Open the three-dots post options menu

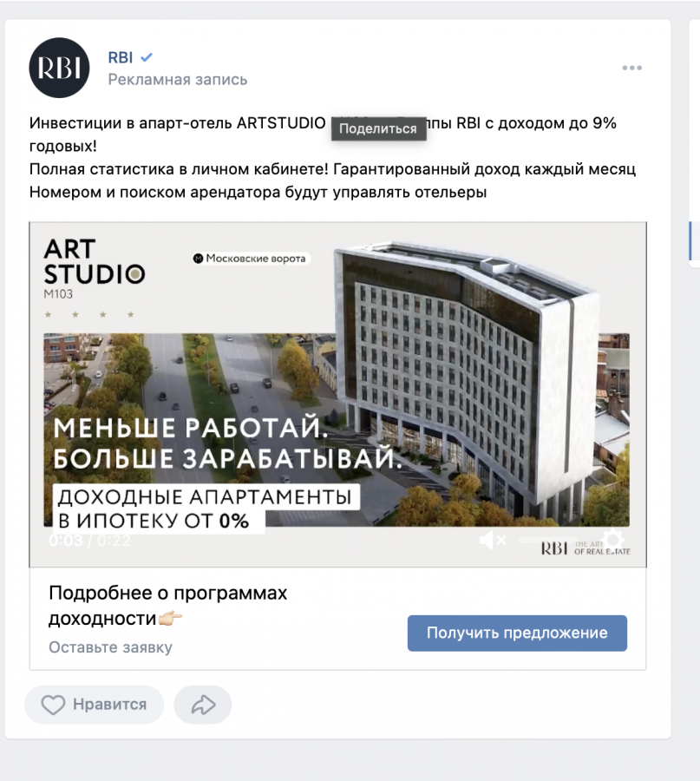coord(631,68)
